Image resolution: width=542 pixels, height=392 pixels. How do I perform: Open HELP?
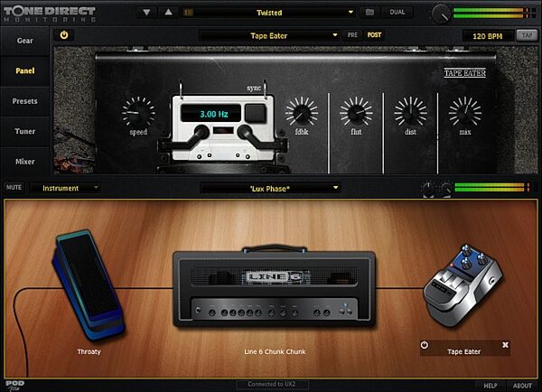pyautogui.click(x=491, y=386)
